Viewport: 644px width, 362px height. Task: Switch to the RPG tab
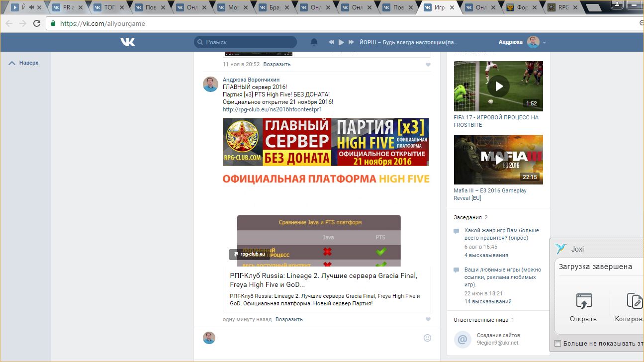563,7
